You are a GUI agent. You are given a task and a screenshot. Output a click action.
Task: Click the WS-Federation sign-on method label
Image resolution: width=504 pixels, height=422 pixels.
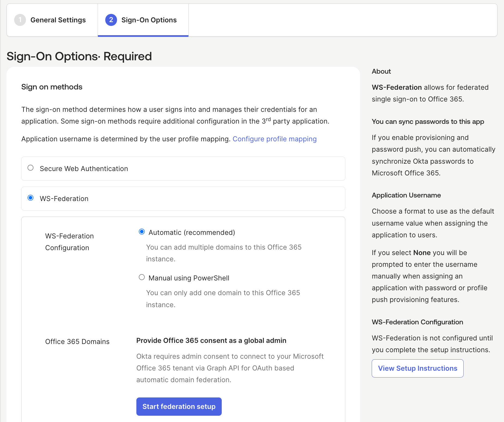[64, 199]
